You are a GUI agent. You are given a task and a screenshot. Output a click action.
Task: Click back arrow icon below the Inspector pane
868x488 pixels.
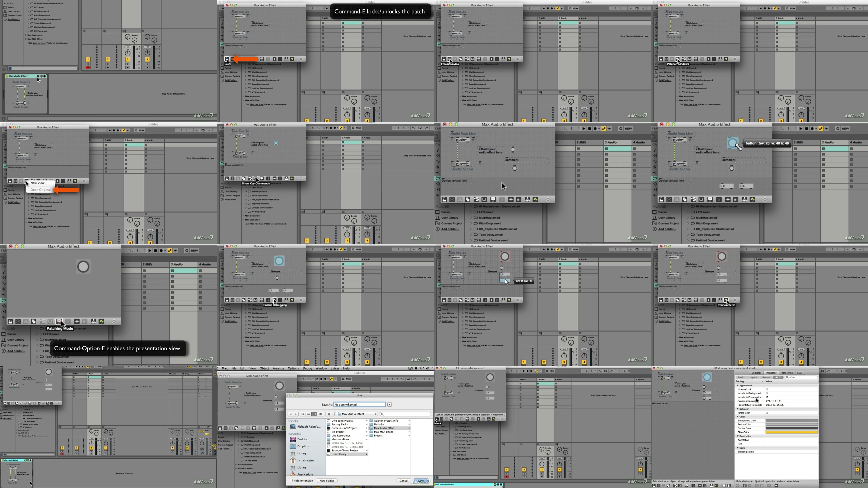pos(776,486)
